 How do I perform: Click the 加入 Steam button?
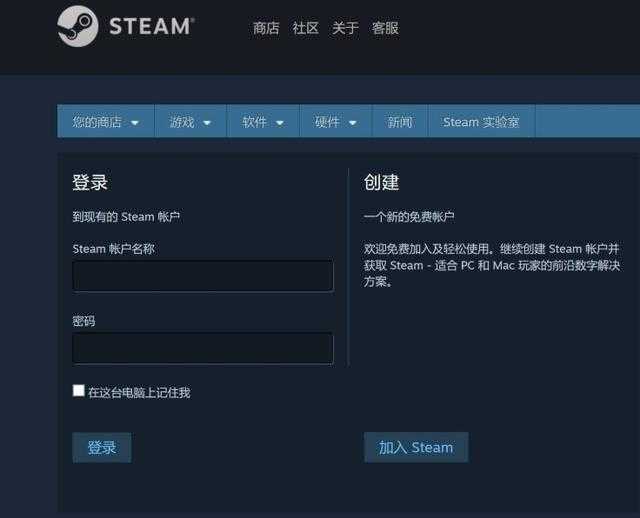click(x=416, y=447)
